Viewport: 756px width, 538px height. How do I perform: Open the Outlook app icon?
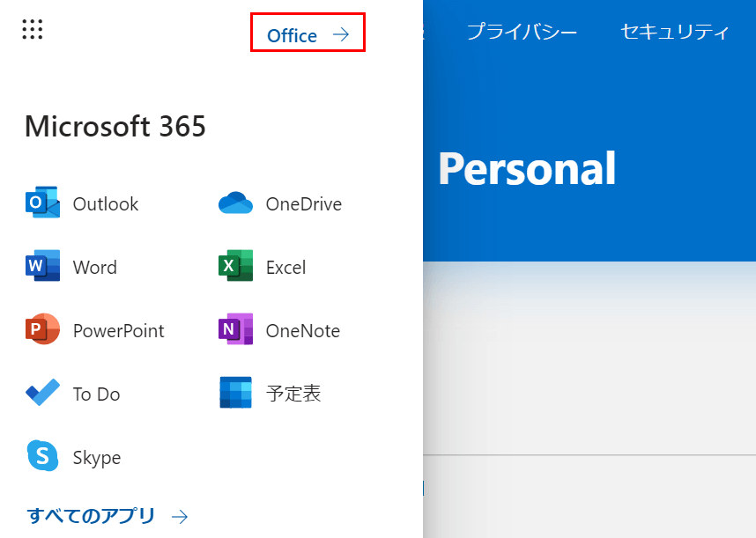pos(43,203)
